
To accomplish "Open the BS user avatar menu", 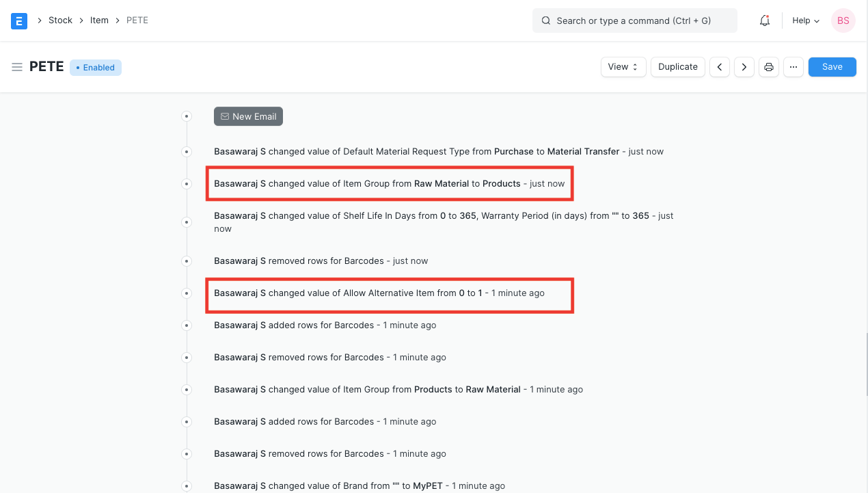I will tap(843, 21).
